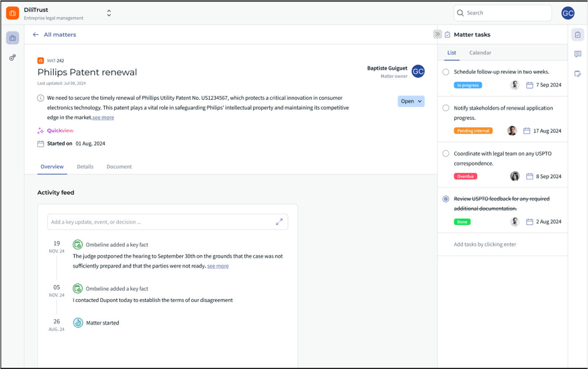Click key fact icon on 19 Nov entry
Viewport: 588px width, 369px height.
pos(78,245)
